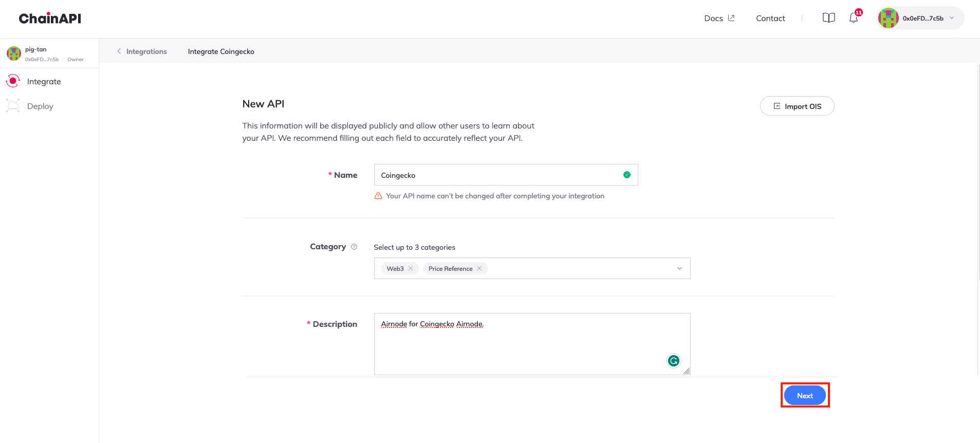Click the ChainAPI logo
The image size is (980, 443).
50,19
